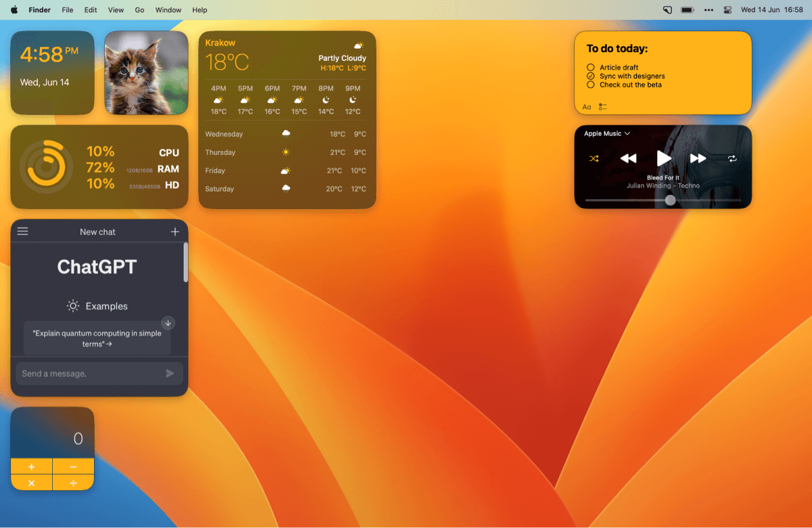Click the Julian Winding - Techno subtitle
The width and height of the screenshot is (812, 528).
click(x=663, y=185)
